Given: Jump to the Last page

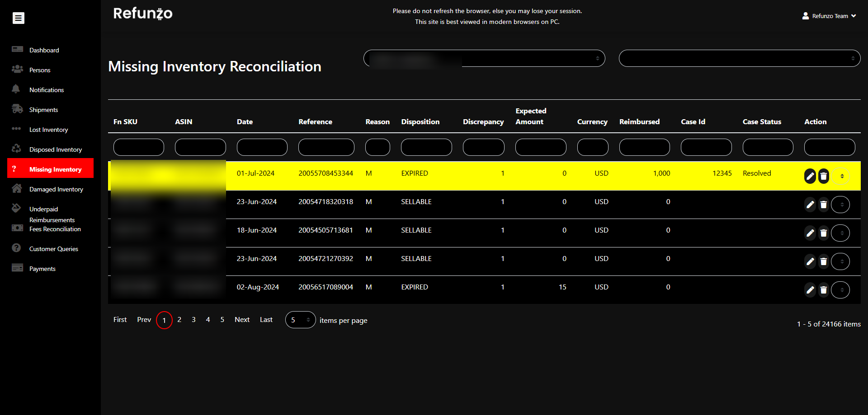Looking at the screenshot, I should tap(266, 320).
